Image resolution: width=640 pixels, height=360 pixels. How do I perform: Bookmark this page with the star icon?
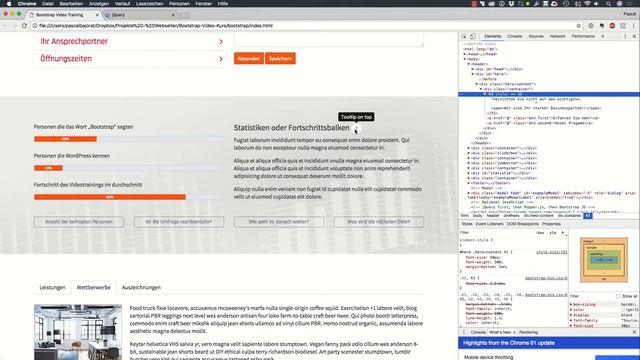click(x=578, y=25)
